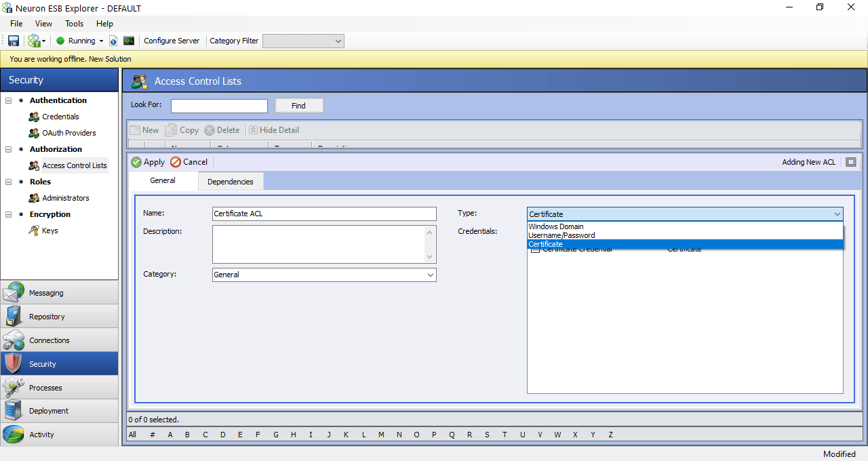Filter list by the # symbol
The width and height of the screenshot is (868, 461).
tap(153, 435)
